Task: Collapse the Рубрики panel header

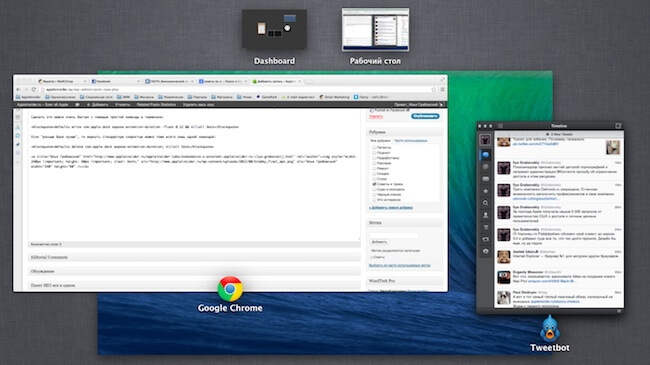Action: click(x=405, y=132)
